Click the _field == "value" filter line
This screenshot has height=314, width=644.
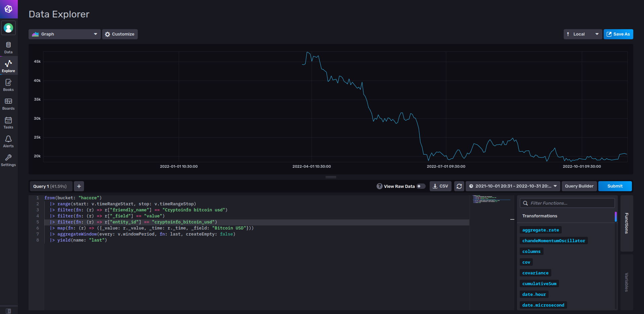(x=107, y=216)
